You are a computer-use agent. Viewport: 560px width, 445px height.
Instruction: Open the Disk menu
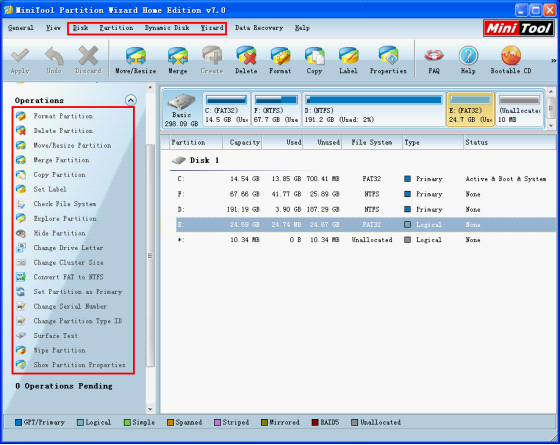(80, 28)
